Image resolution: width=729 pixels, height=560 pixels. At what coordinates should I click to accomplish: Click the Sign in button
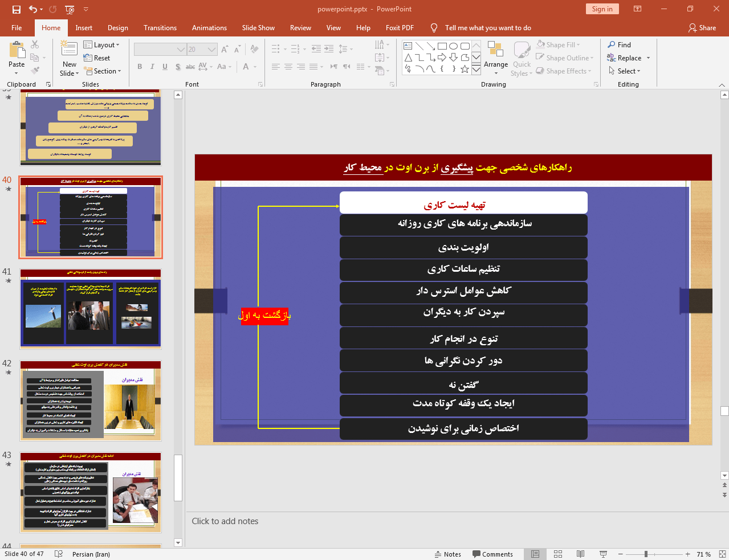tap(602, 9)
